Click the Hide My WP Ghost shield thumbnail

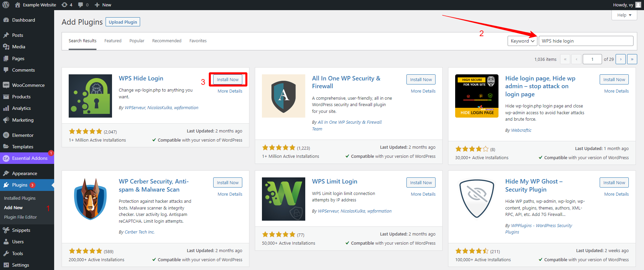tap(477, 199)
